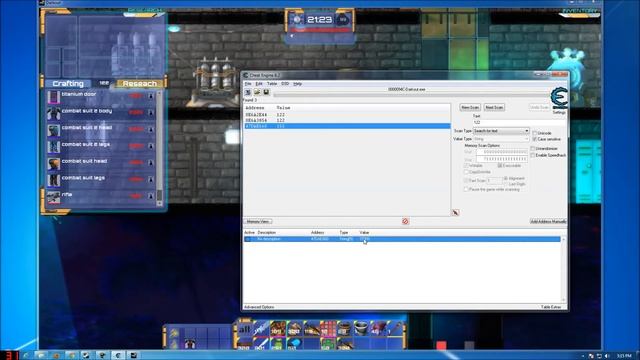The width and height of the screenshot is (640, 360).
Task: Toggle the Fast Scan checkbox
Action: pos(466,180)
